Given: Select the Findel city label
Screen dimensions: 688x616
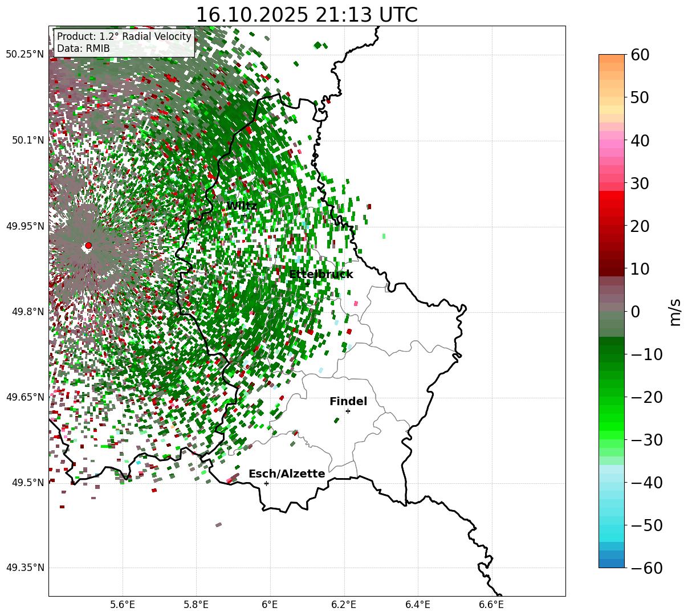Looking at the screenshot, I should [x=348, y=401].
